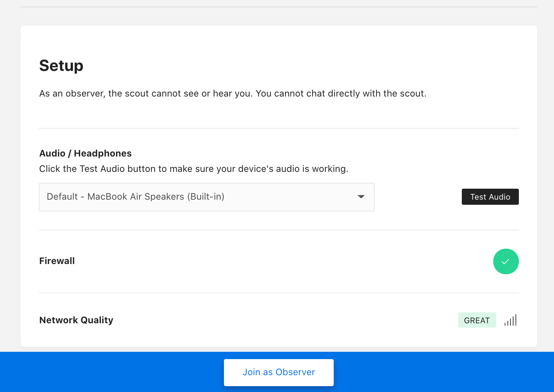Viewport: 554px width, 392px height.
Task: Click the white check inside the green circle
Action: click(506, 261)
